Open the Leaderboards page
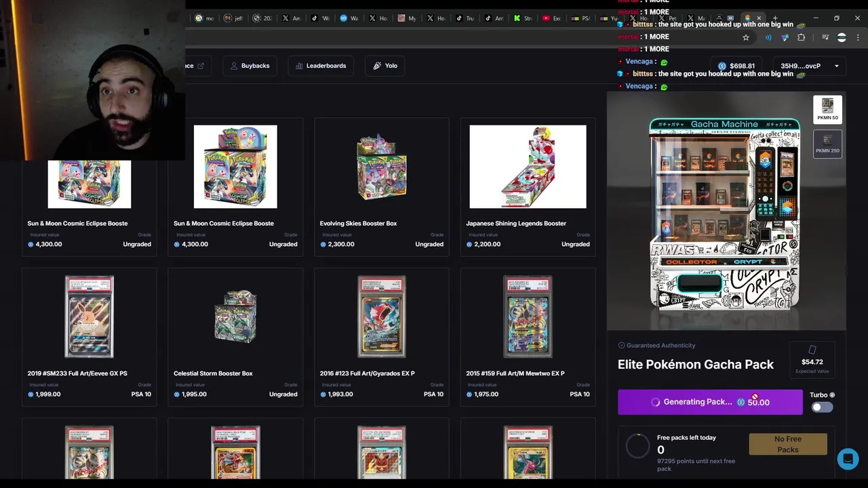Screen dimensions: 868x488 coord(321,66)
